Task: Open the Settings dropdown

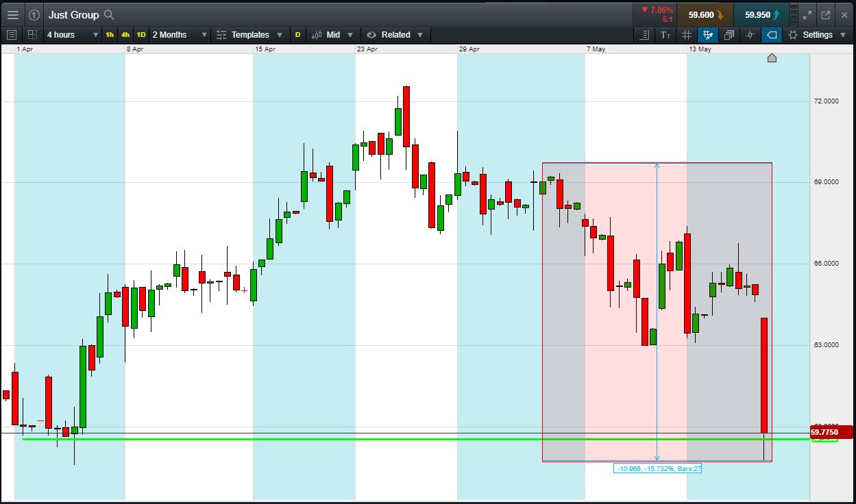Action: 817,35
